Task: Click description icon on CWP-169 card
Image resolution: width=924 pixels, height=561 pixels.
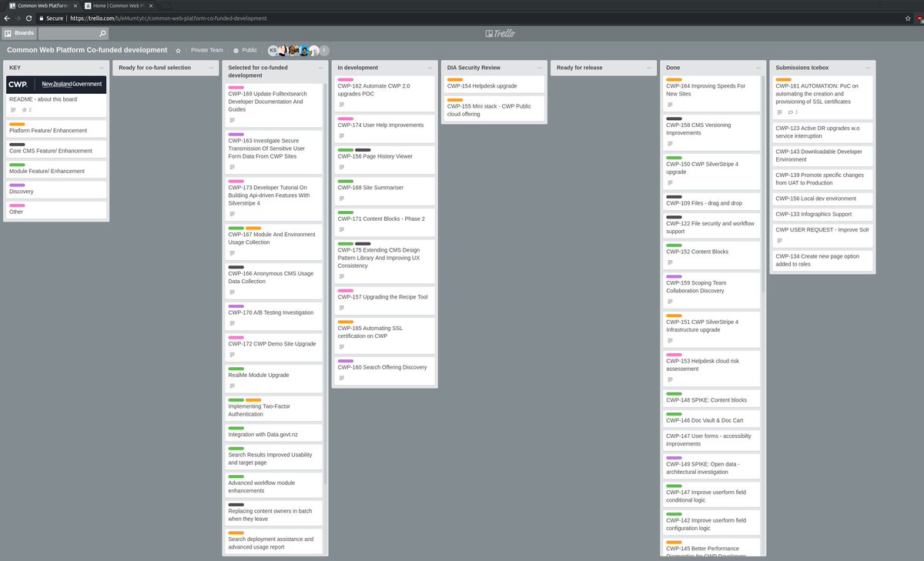Action: (x=233, y=120)
